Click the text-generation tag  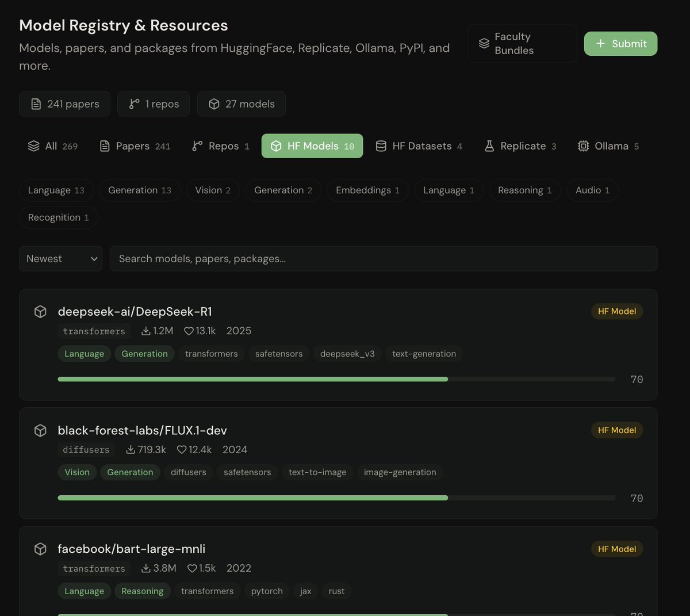click(x=424, y=354)
